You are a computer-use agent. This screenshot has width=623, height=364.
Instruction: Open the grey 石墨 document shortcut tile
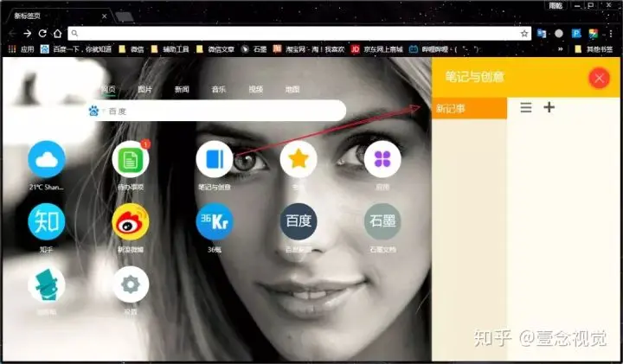(382, 221)
